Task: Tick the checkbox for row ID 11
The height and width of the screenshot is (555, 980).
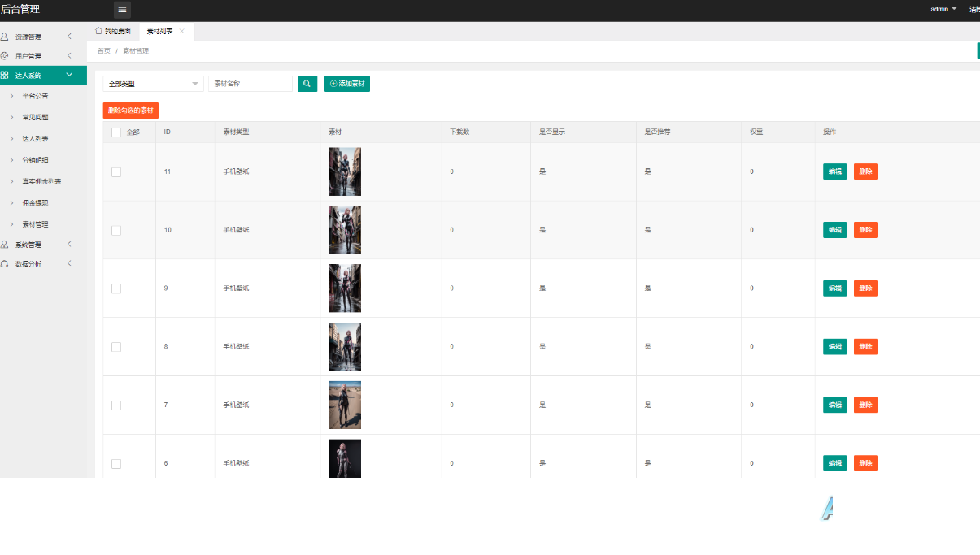Action: click(x=116, y=171)
